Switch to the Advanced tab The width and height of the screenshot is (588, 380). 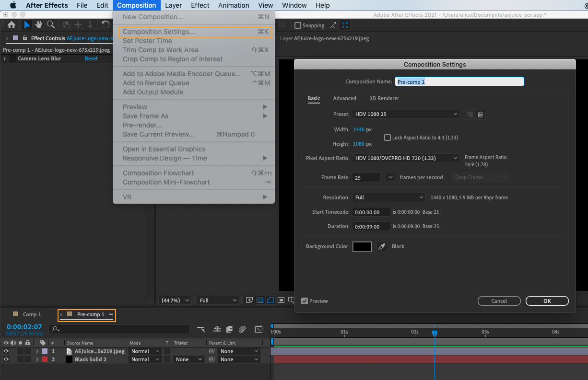[344, 98]
